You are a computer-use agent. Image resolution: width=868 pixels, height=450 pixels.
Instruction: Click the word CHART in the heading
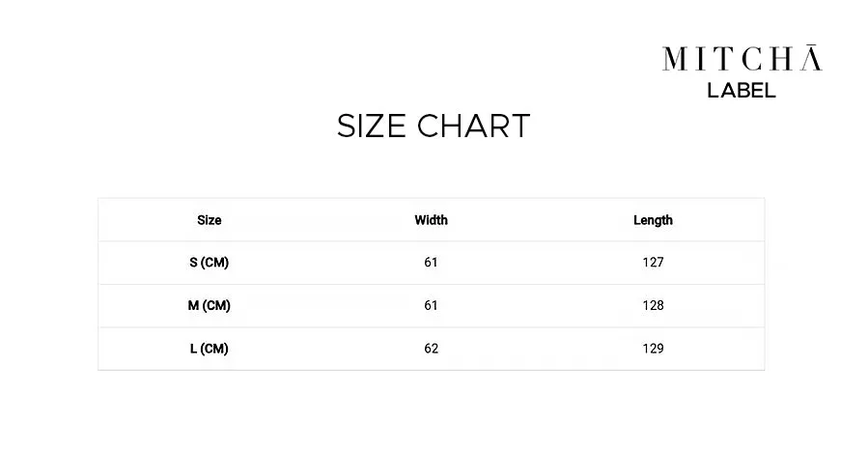[x=474, y=126]
